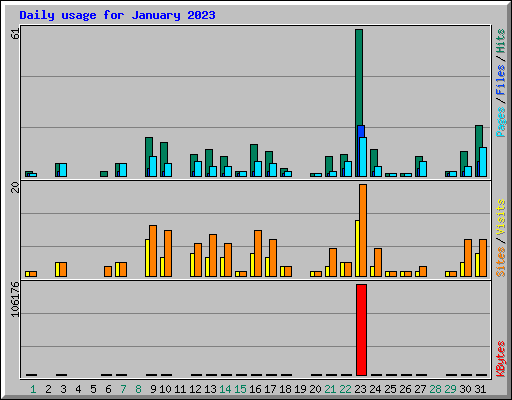Click the tall orange bar for day 23
Image resolution: width=512 pixels, height=400 pixels.
pyautogui.click(x=363, y=230)
